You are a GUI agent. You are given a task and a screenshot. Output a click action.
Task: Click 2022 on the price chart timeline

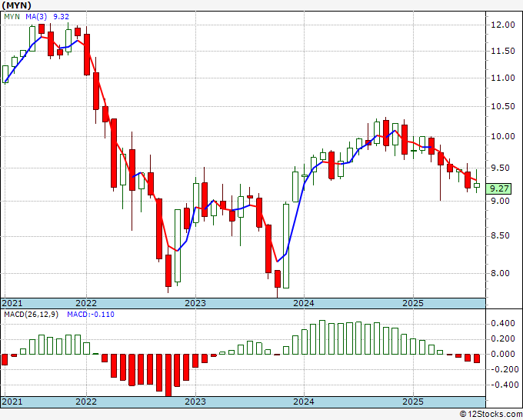86,303
